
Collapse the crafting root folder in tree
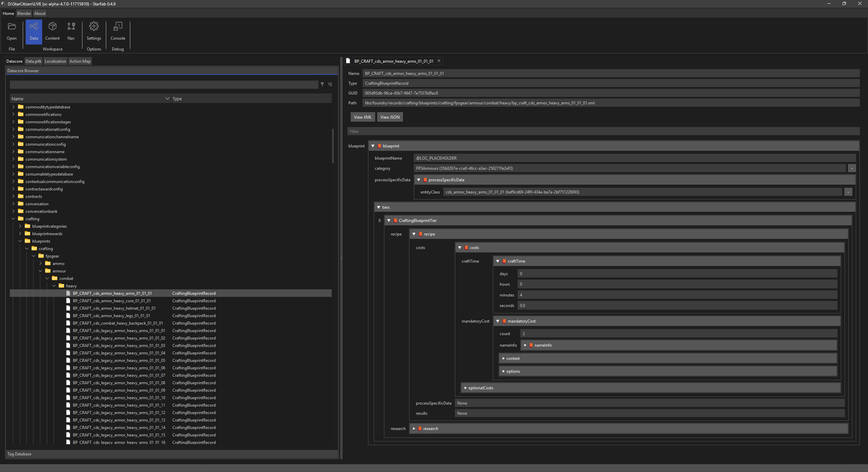tap(13, 219)
